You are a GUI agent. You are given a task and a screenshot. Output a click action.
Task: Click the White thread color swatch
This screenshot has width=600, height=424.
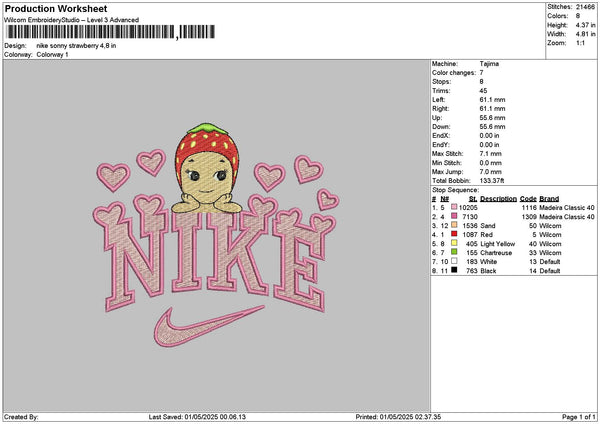click(453, 261)
